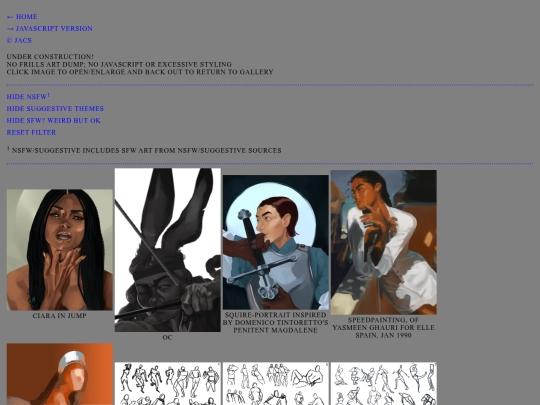Enlarge the Yasmeen Ghauri speedpainting
This screenshot has height=405, width=540.
coord(384,242)
